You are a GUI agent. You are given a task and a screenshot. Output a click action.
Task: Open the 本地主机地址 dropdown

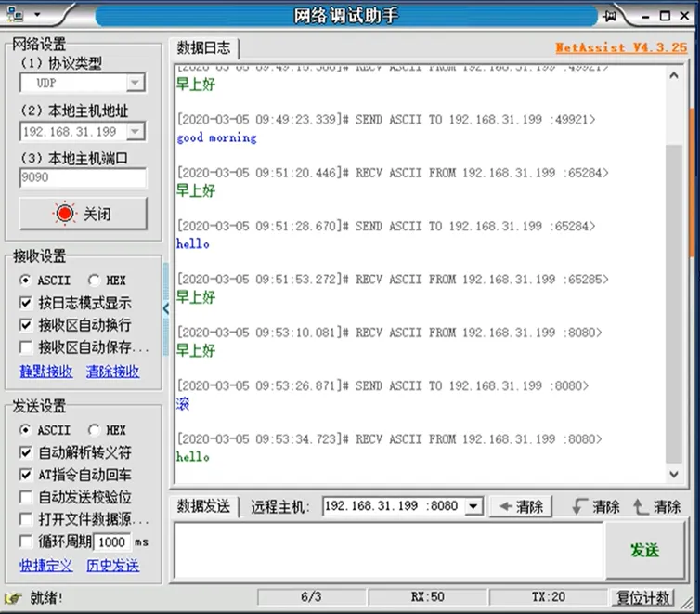136,131
